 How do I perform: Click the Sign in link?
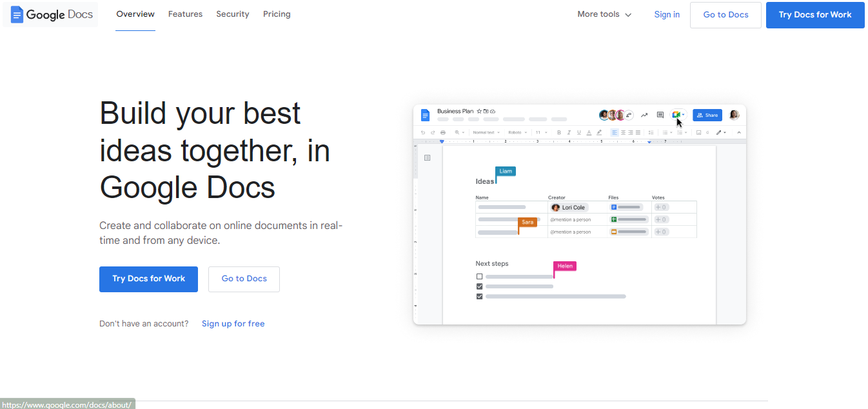pos(667,14)
